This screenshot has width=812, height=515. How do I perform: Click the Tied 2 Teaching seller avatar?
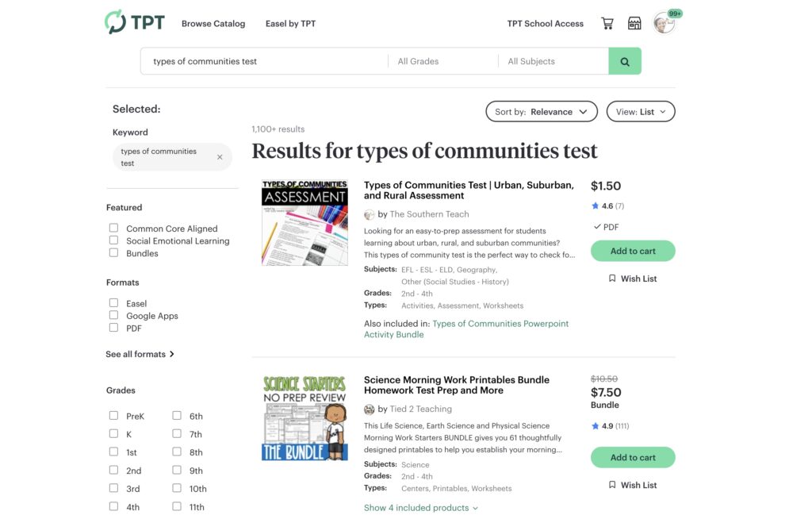(370, 409)
